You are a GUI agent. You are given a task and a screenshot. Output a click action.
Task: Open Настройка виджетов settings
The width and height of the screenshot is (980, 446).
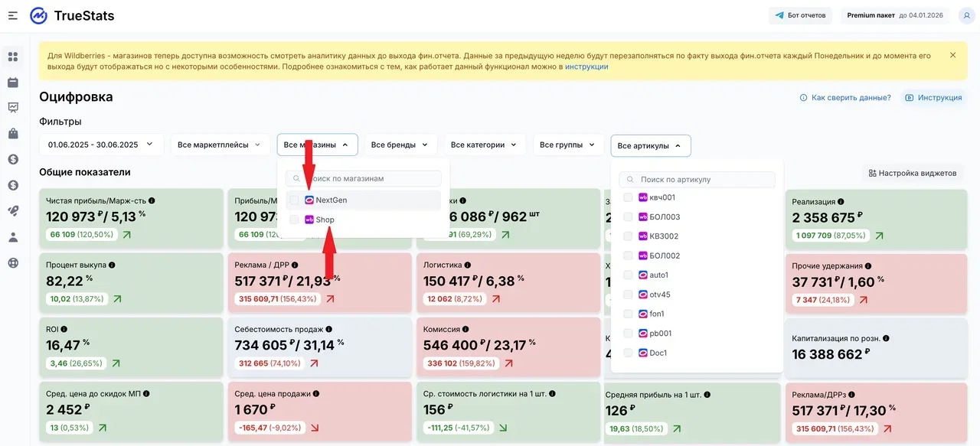pos(912,173)
